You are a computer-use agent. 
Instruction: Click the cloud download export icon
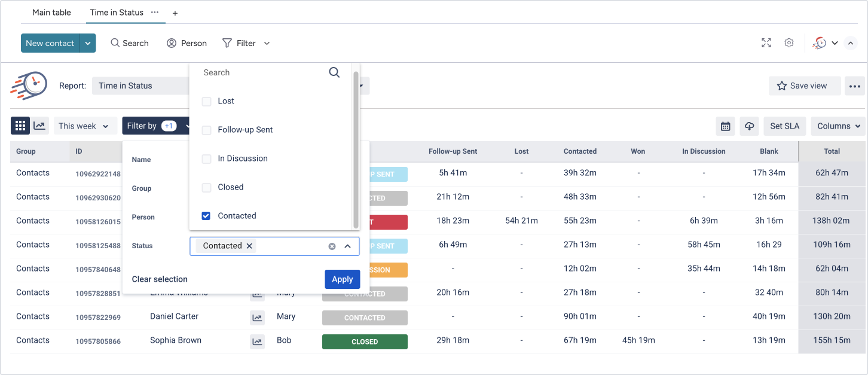click(749, 126)
